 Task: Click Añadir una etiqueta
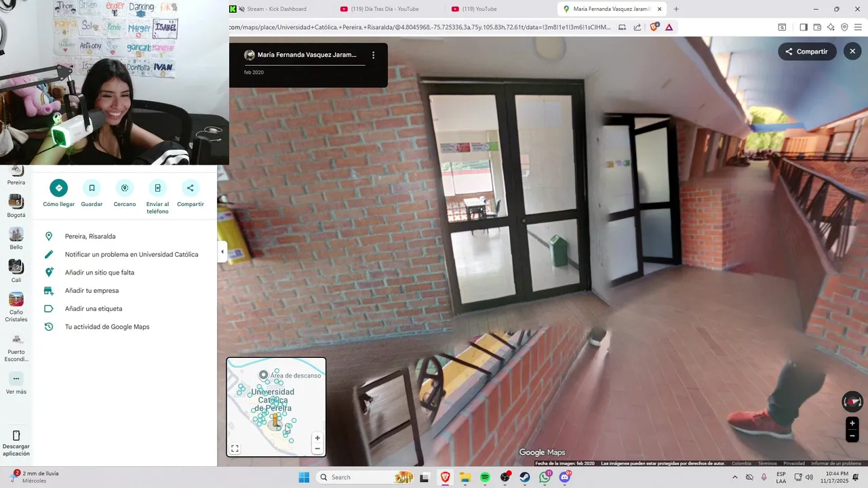(125, 308)
